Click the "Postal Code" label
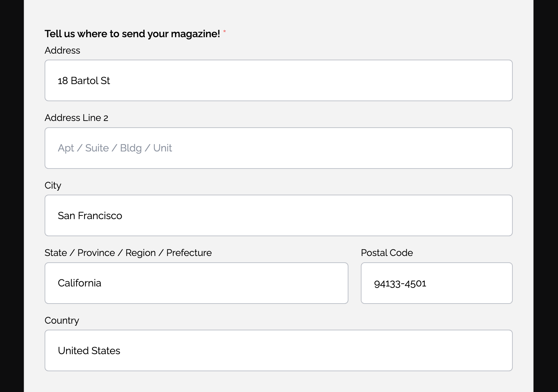Screen dimensions: 558x392 click(387, 253)
